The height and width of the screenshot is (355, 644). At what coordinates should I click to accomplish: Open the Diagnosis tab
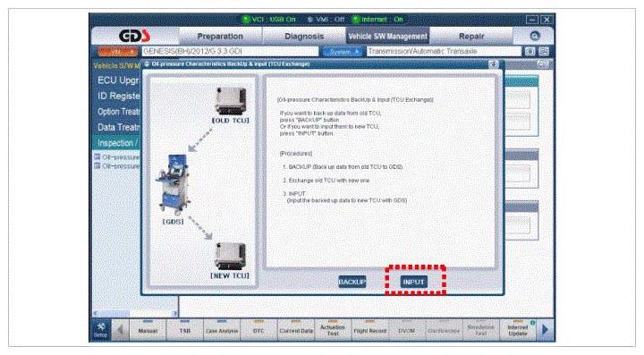(x=304, y=36)
